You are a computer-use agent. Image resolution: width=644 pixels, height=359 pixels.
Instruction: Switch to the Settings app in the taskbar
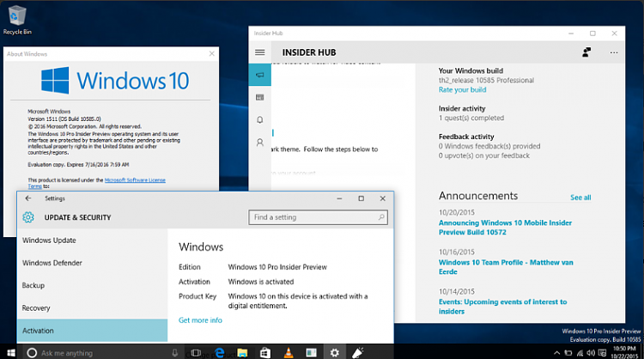(x=335, y=353)
